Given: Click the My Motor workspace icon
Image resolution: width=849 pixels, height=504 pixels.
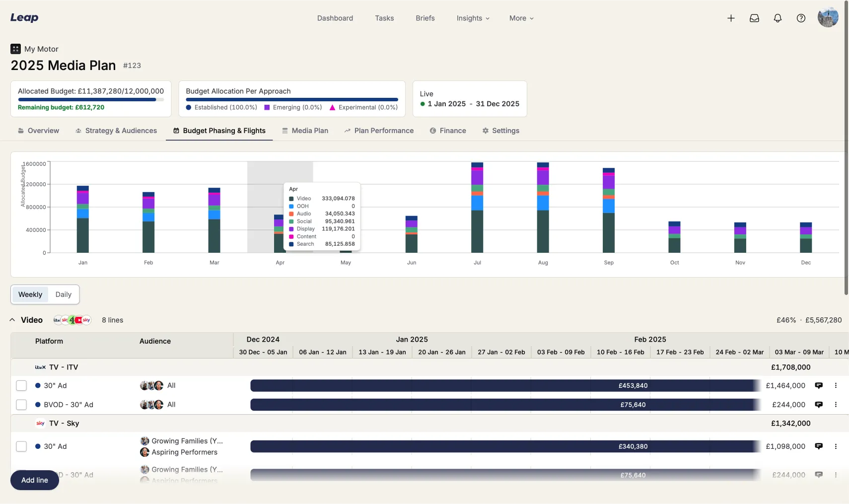Looking at the screenshot, I should [15, 49].
